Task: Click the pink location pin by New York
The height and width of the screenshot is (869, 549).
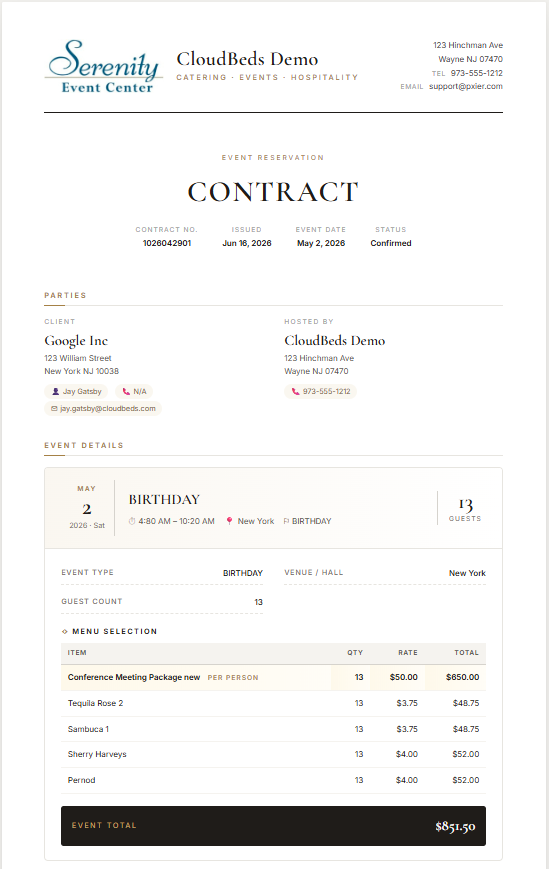Action: [x=229, y=521]
